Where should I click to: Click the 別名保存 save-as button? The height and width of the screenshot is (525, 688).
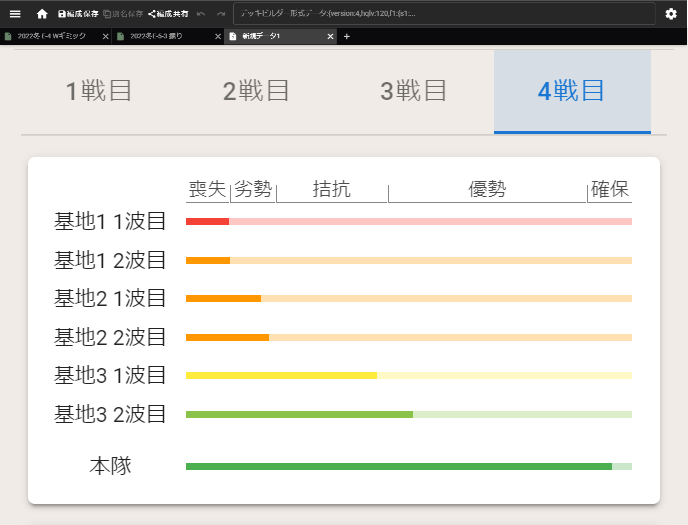coord(123,14)
